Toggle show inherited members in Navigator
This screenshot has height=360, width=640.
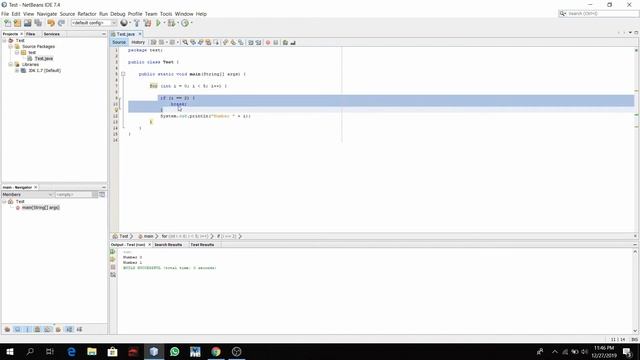click(x=7, y=329)
